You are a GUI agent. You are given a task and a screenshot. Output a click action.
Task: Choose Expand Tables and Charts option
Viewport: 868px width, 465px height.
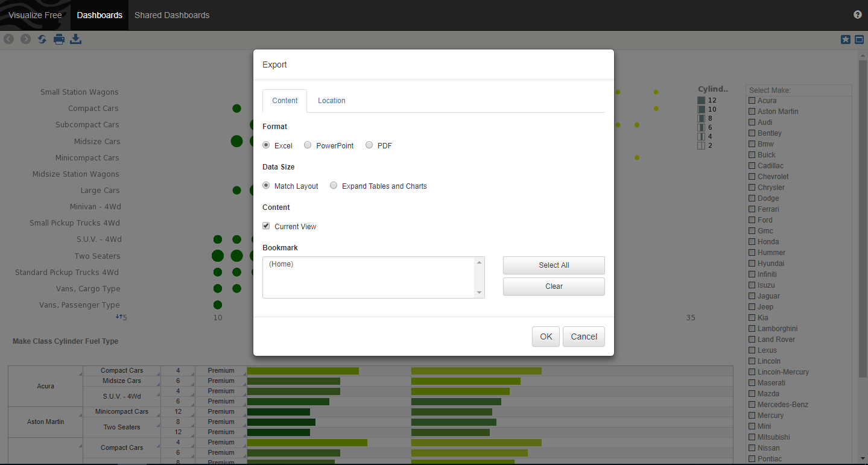334,186
